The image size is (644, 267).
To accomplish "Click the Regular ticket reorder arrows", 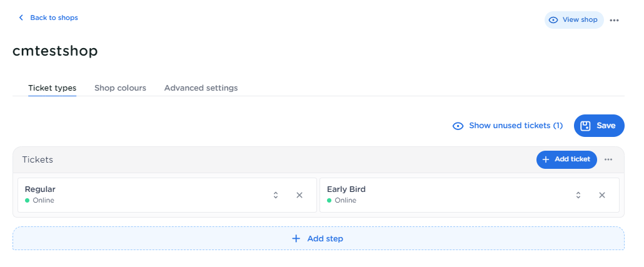I will [276, 195].
